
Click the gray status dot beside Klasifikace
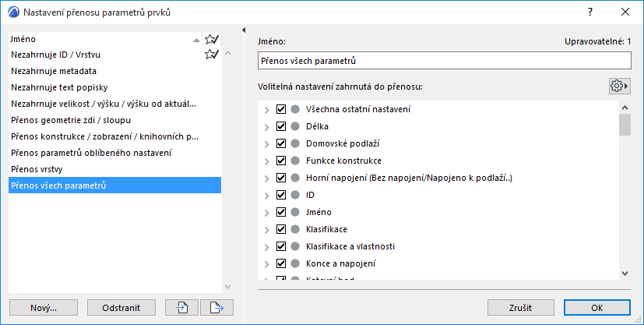tap(295, 229)
